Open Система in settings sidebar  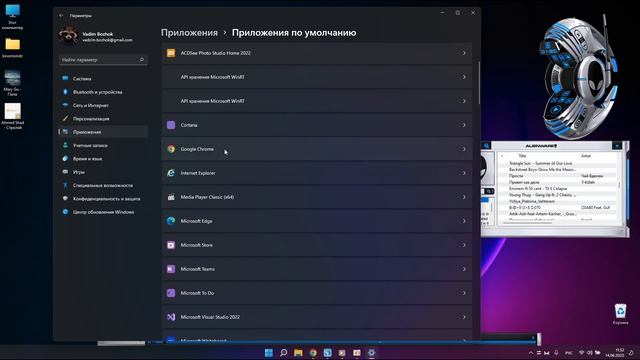(x=103, y=78)
